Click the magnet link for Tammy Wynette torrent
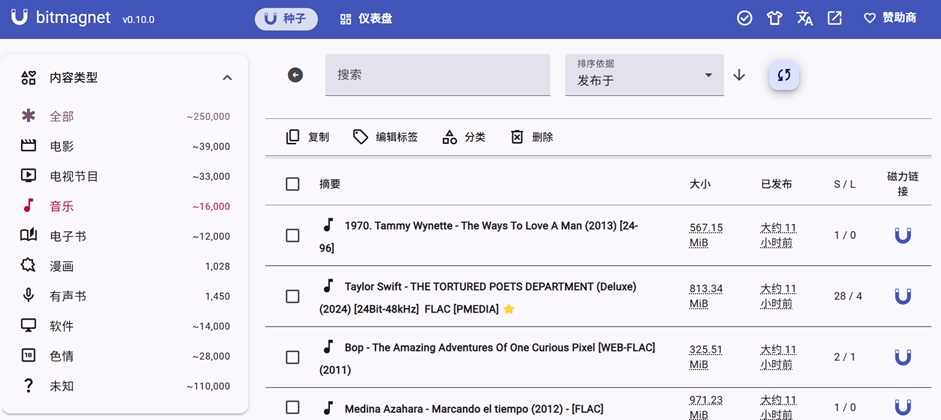The width and height of the screenshot is (941, 420). [902, 236]
